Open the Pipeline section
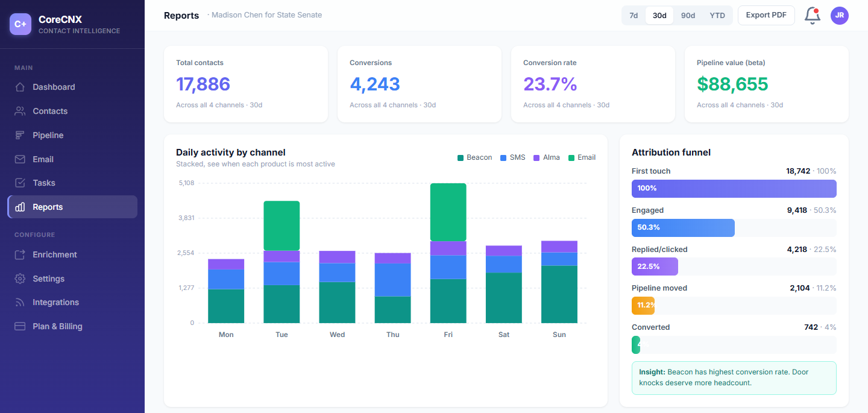 (72, 135)
